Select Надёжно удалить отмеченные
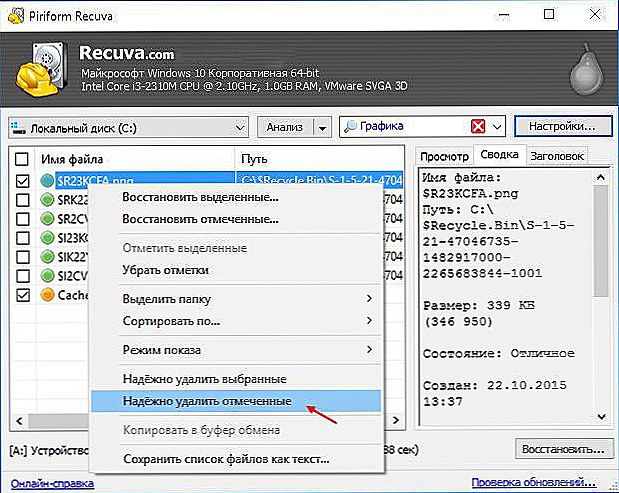Image resolution: width=619 pixels, height=493 pixels. tap(236, 401)
